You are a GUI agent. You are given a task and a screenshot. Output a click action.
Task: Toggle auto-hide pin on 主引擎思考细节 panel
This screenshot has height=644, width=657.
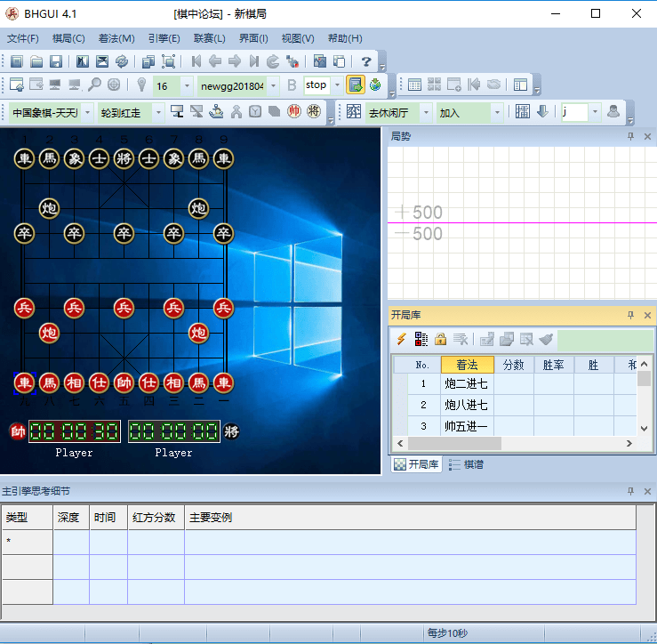click(x=630, y=491)
